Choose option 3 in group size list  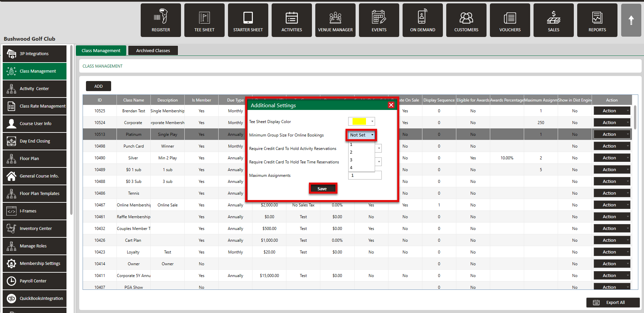click(362, 160)
